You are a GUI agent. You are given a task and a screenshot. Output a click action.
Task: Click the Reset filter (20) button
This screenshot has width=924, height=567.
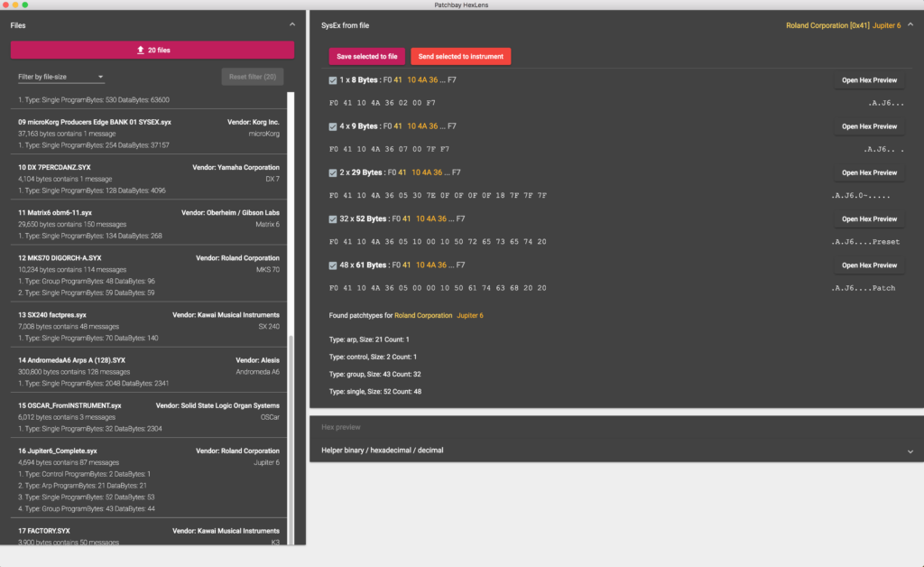point(253,77)
